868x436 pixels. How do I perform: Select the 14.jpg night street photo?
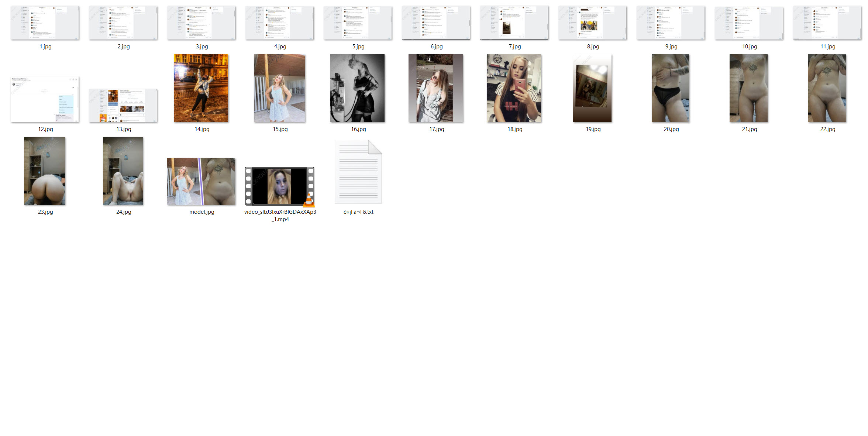(201, 88)
